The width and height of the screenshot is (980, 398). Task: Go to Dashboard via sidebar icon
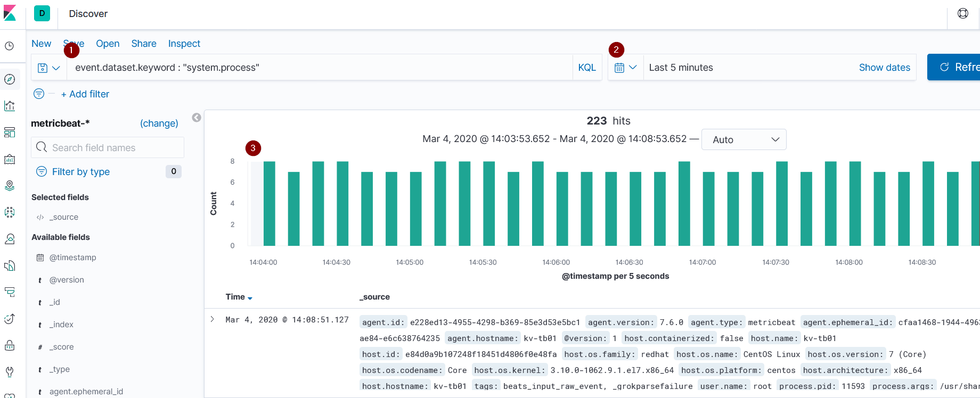(x=10, y=132)
